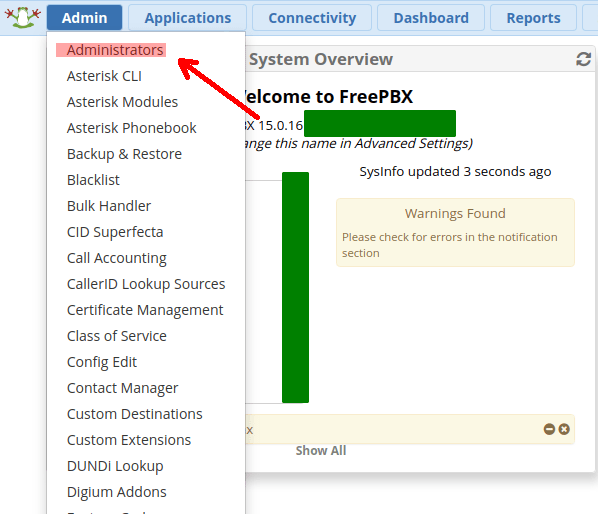Go to the Dashboard tab

click(x=431, y=18)
